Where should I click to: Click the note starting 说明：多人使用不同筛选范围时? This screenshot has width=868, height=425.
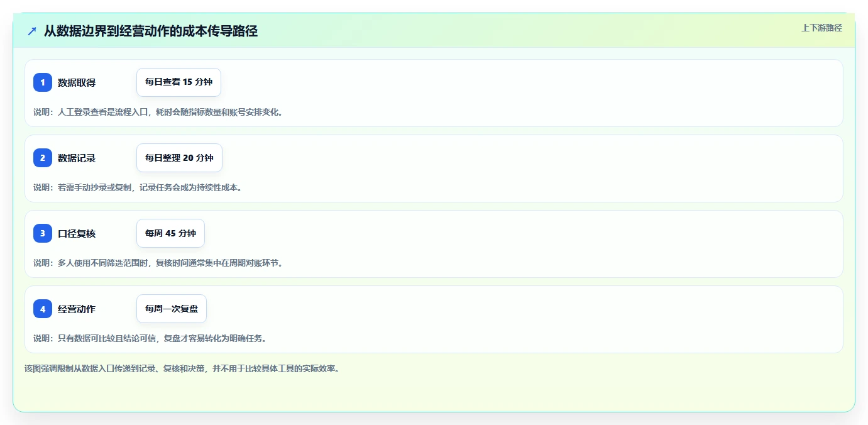coord(158,263)
